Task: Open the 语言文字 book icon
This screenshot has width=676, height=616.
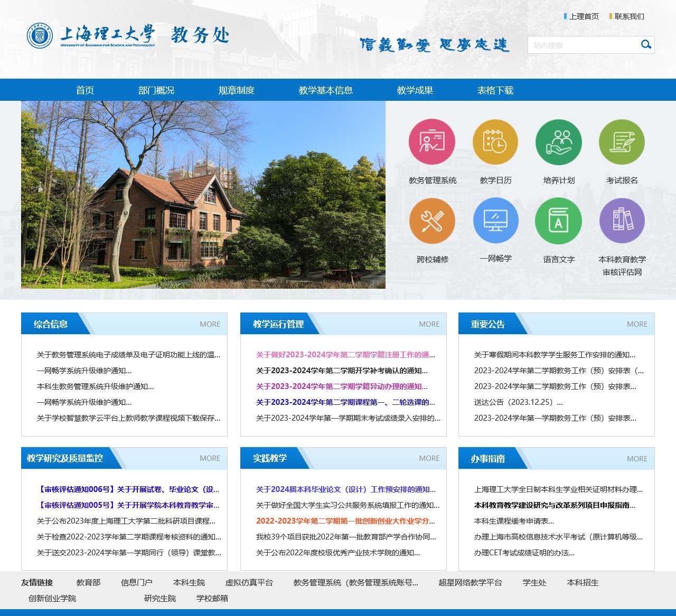Action: (x=559, y=221)
